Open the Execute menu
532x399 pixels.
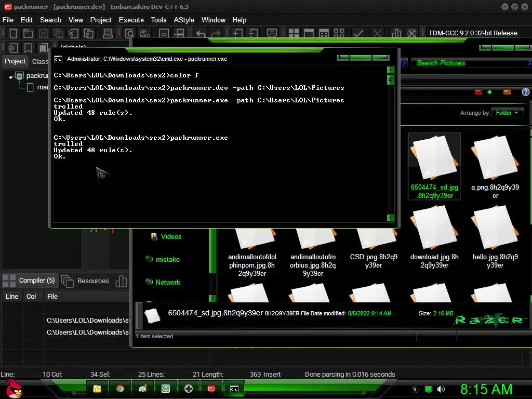(x=131, y=20)
